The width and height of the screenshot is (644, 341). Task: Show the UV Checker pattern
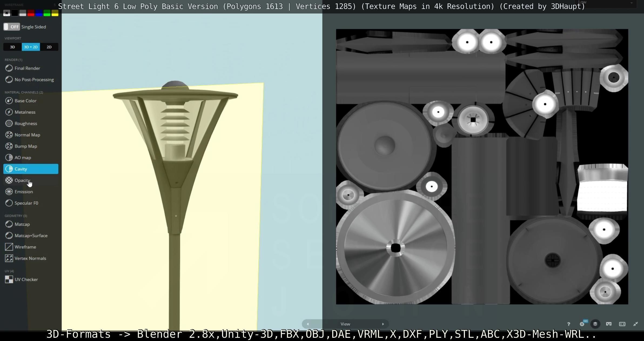coord(26,279)
